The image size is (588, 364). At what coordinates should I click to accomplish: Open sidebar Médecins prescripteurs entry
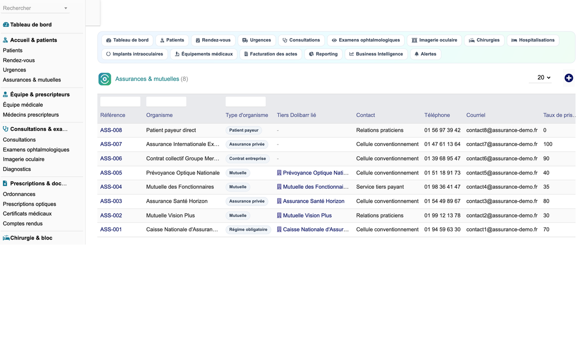coord(31,115)
